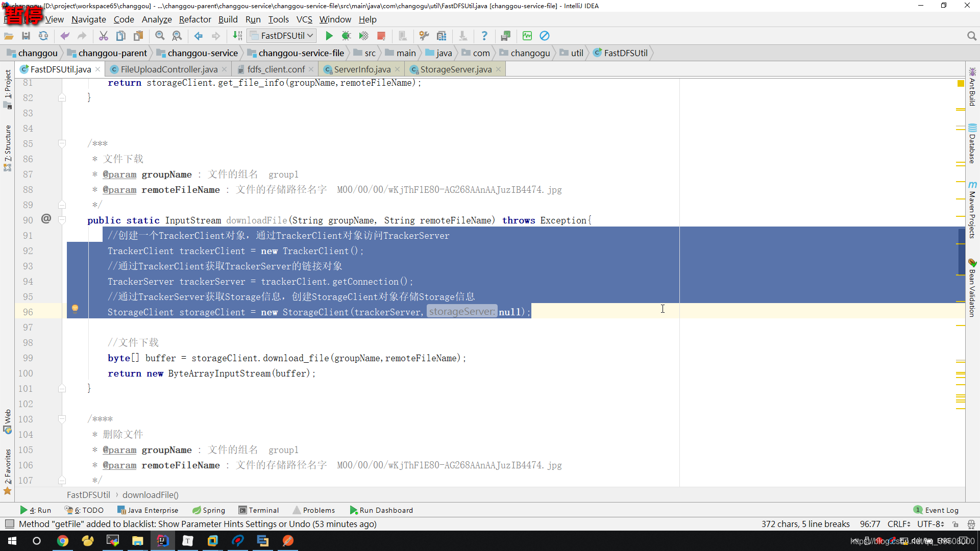Click the Run with Coverage icon
This screenshot has width=980, height=551.
tap(363, 36)
